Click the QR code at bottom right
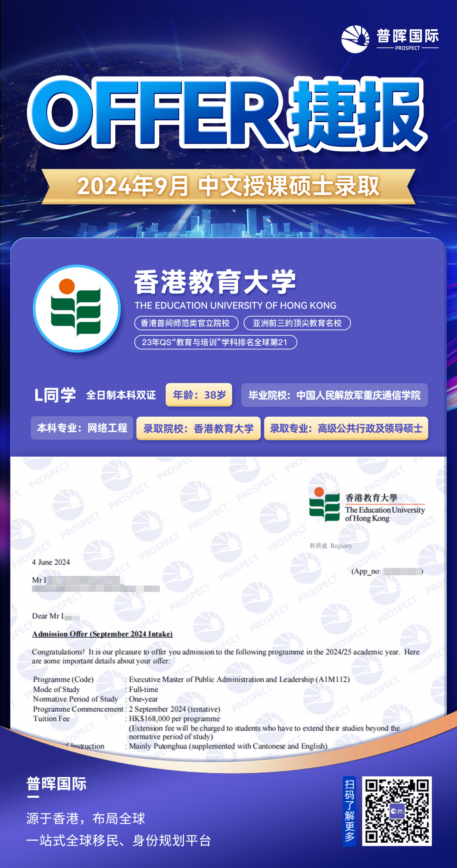Screen dimensions: 457x868 (397, 811)
